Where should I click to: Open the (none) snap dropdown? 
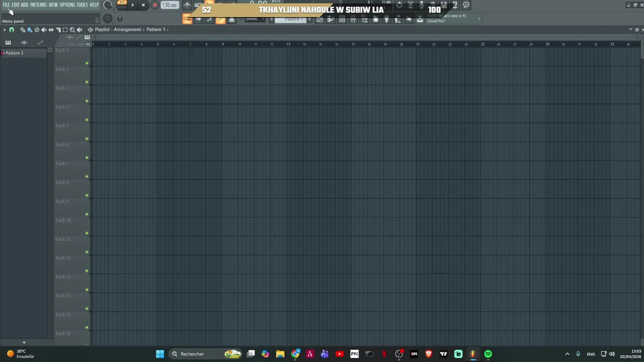254,19
